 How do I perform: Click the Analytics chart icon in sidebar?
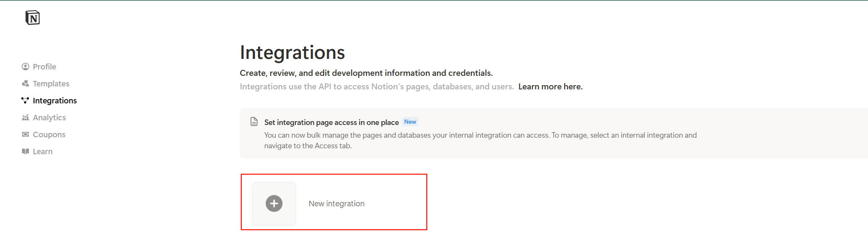25,117
